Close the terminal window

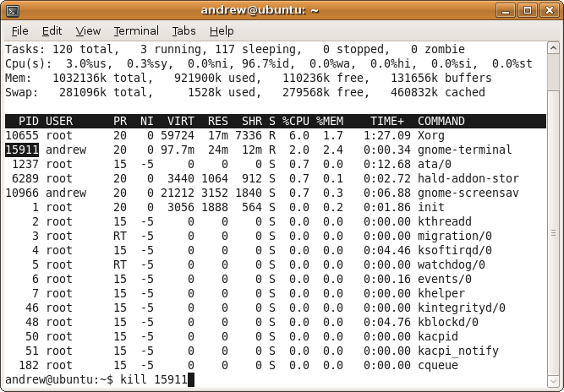[x=550, y=10]
